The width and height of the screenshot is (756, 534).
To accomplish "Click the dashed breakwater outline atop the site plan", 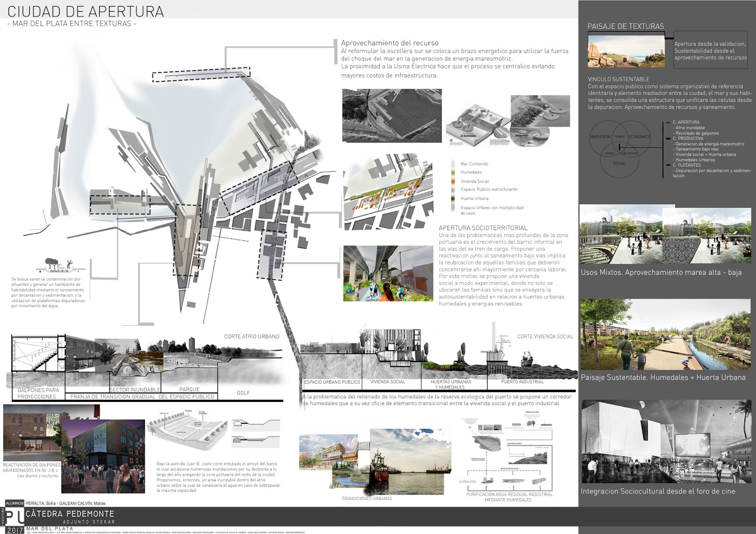I will (201, 74).
